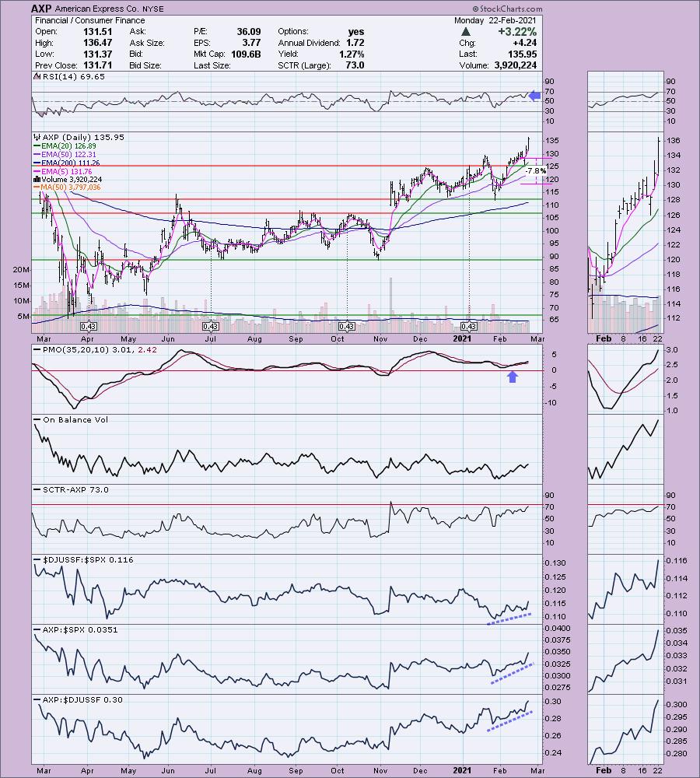Click the PMO(35,20,10) 3.01, 2.42 label
This screenshot has height=778, width=700.
tap(100, 350)
